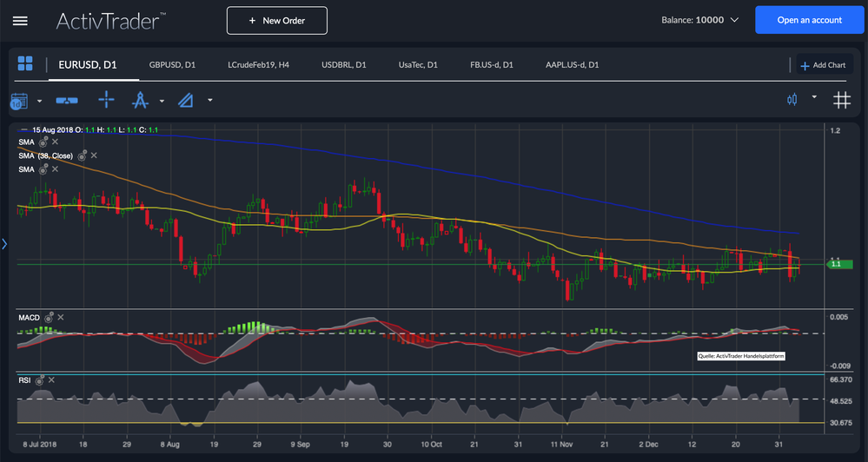The width and height of the screenshot is (868, 462).
Task: Click the 11 Nov date label
Action: click(x=561, y=445)
